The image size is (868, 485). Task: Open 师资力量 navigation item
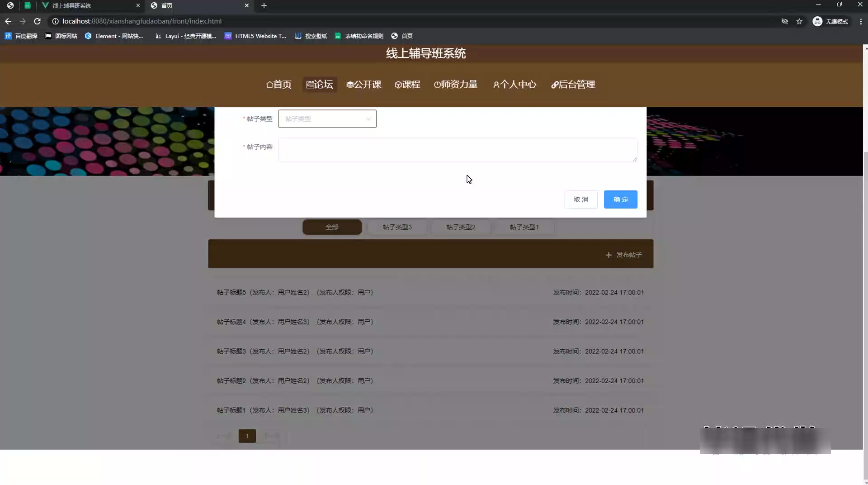click(x=456, y=85)
